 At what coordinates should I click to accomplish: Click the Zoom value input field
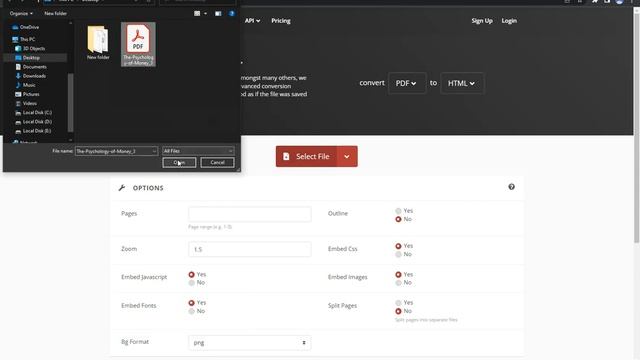click(x=250, y=249)
